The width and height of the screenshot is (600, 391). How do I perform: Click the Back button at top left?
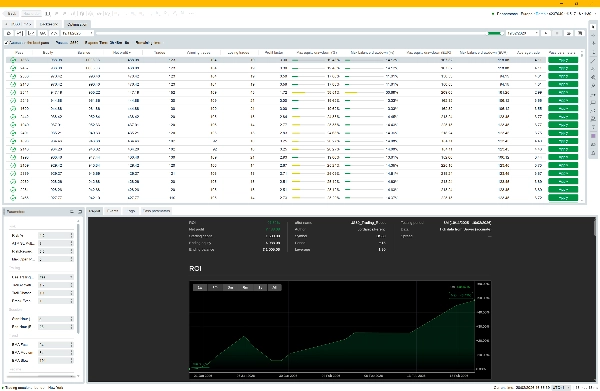(11, 13)
